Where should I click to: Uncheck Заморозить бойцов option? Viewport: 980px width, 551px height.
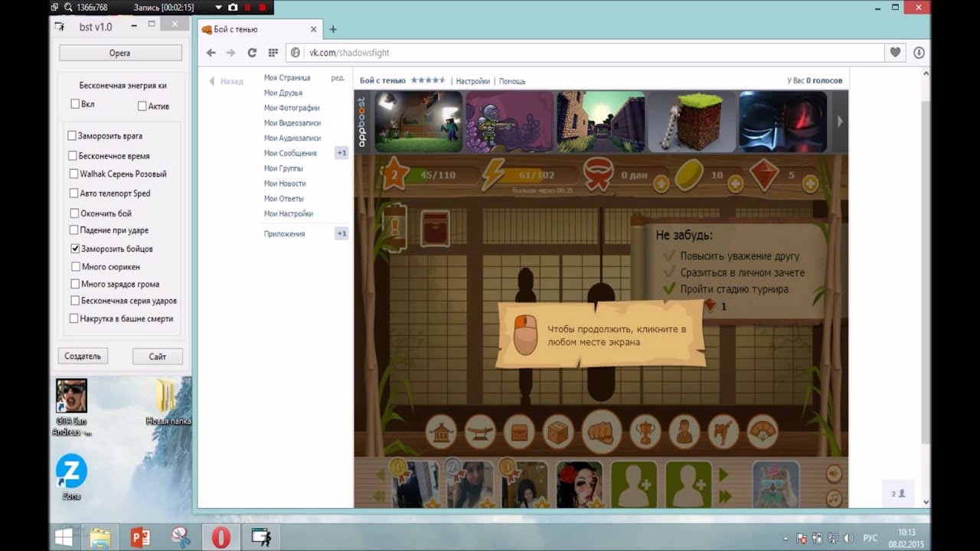tap(75, 249)
